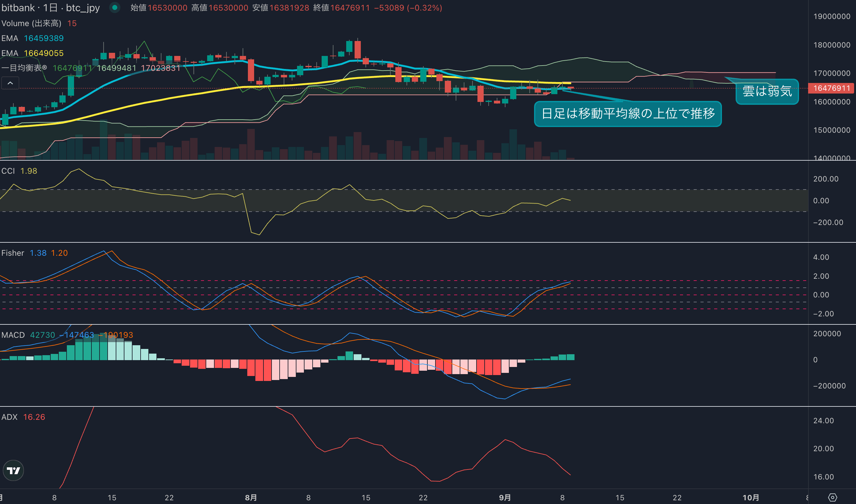856x504 pixels.
Task: Click the TradingView logo badge
Action: point(13,470)
